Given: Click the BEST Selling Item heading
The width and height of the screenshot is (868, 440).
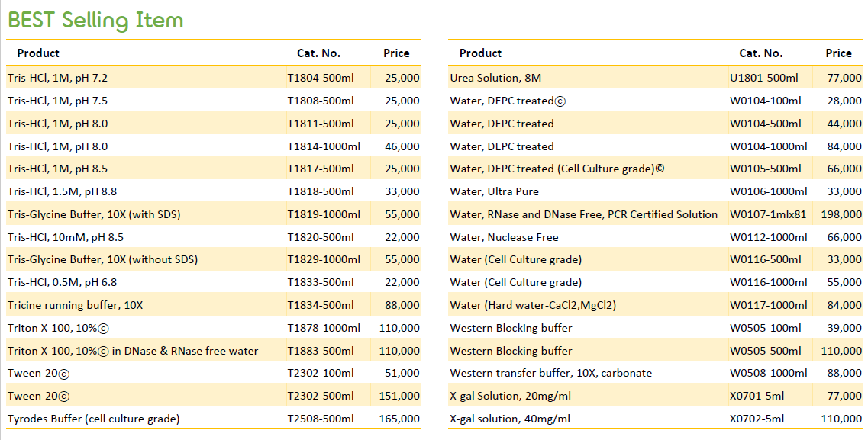Looking at the screenshot, I should point(95,21).
